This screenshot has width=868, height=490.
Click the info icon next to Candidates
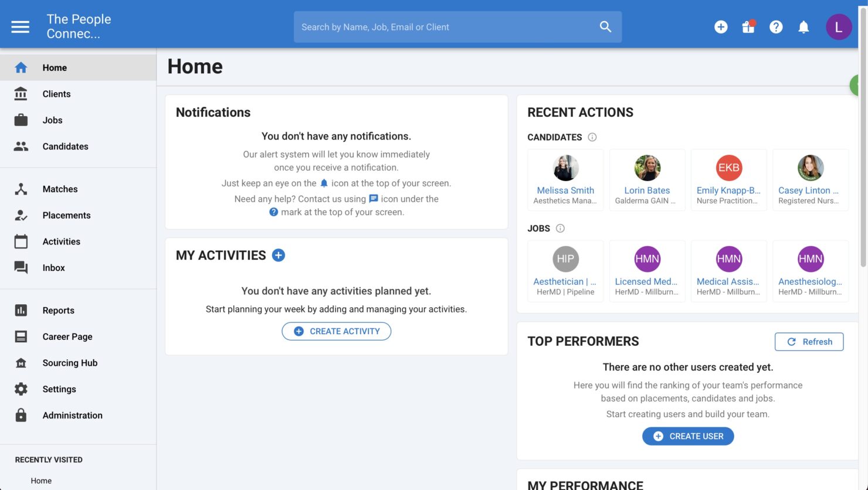[592, 137]
